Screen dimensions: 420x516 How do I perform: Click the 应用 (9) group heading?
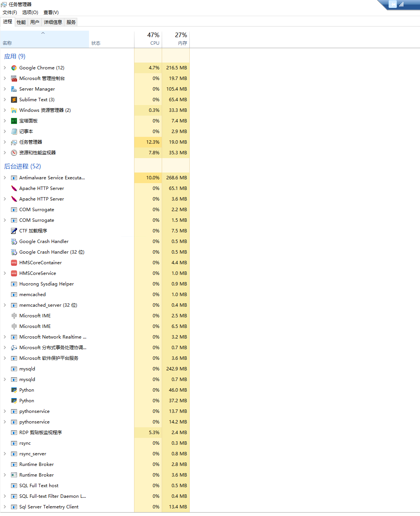(x=15, y=56)
